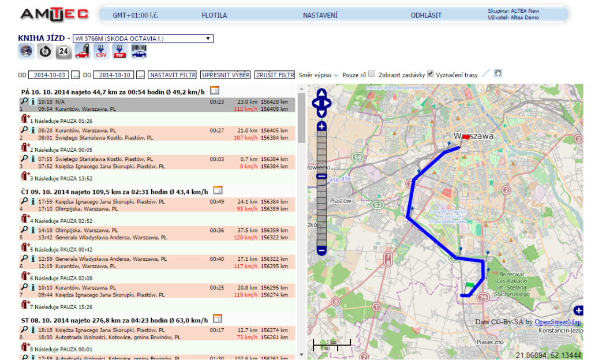Click the circular refresh arrow icon
The image size is (591, 364).
44,51
